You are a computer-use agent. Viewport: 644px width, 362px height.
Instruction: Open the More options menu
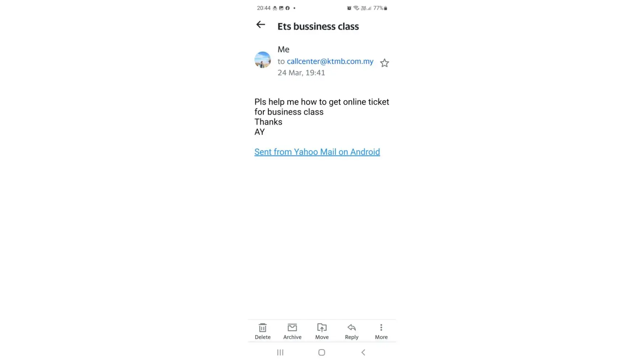381,331
